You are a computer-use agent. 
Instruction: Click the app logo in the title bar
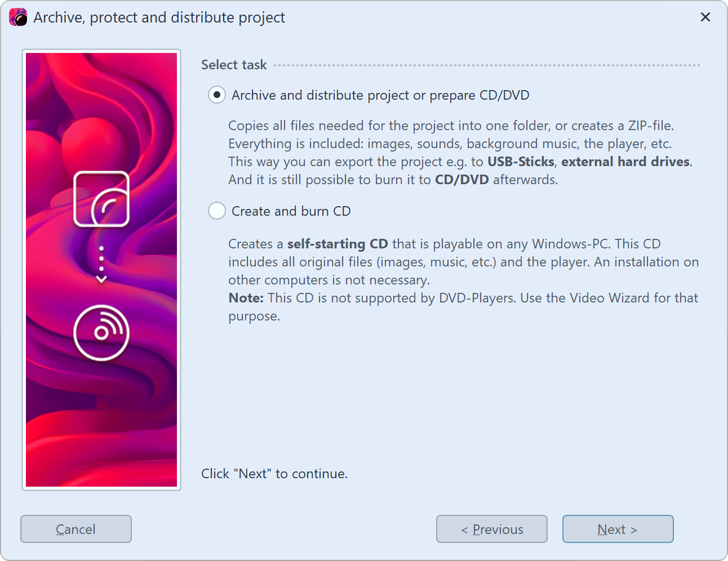pyautogui.click(x=18, y=17)
